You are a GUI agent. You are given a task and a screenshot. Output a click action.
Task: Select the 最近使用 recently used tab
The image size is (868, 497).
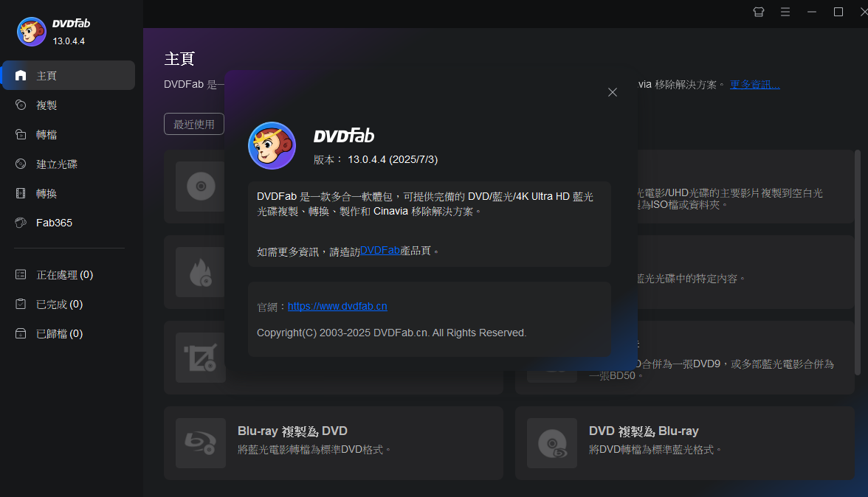(193, 124)
